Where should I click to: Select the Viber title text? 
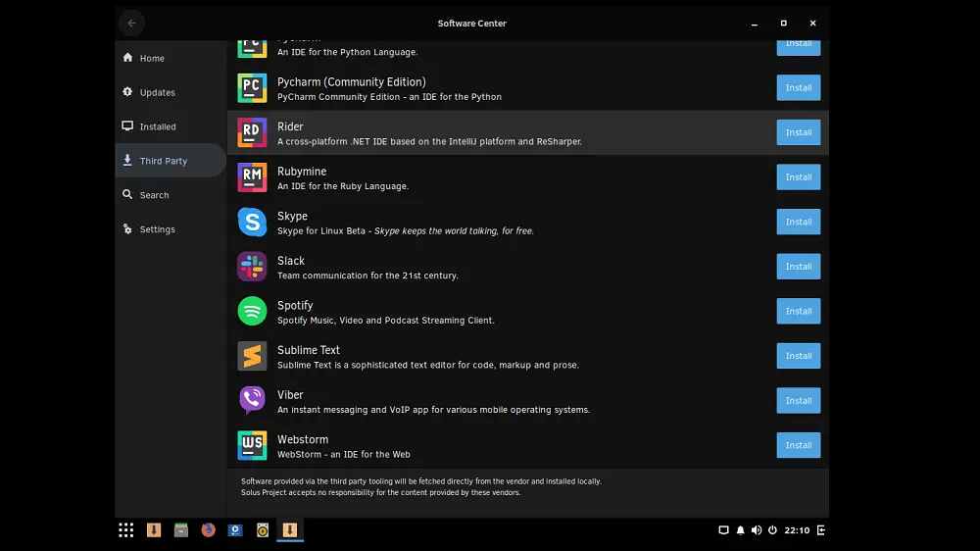coord(290,395)
